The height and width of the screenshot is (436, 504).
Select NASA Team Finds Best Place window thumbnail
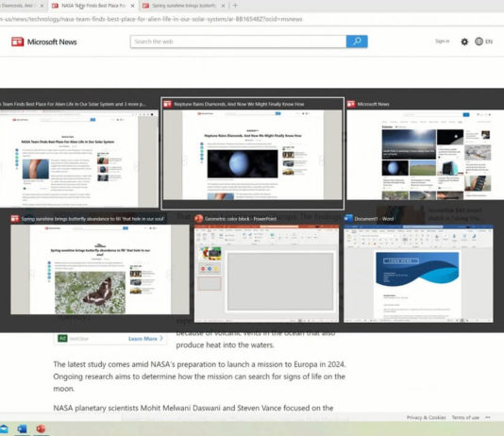pyautogui.click(x=78, y=154)
